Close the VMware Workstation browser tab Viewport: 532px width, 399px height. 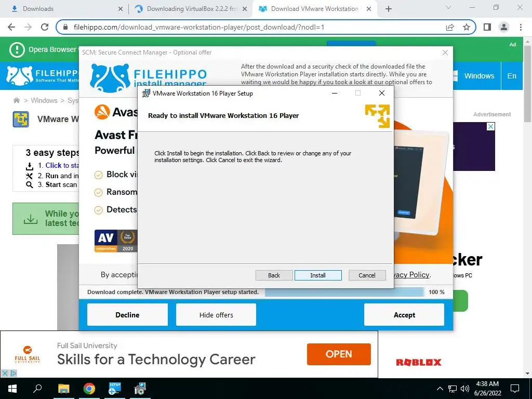pyautogui.click(x=369, y=9)
